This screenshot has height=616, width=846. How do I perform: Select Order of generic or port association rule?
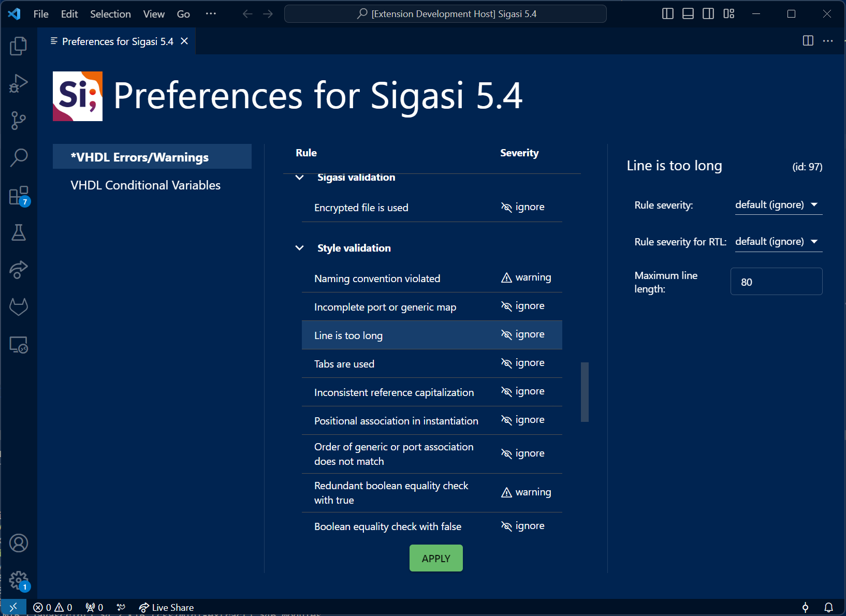[x=432, y=454]
